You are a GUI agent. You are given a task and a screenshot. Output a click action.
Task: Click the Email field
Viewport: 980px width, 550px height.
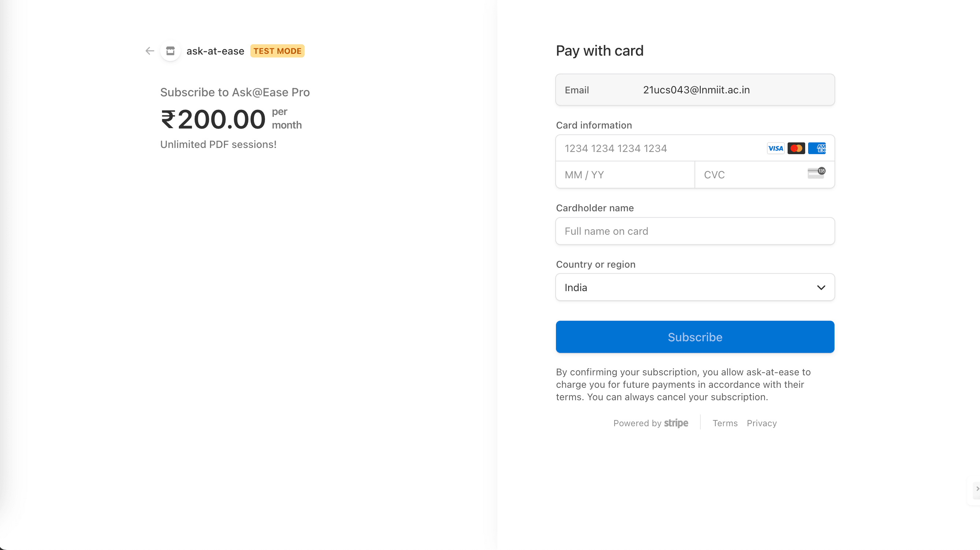[695, 90]
